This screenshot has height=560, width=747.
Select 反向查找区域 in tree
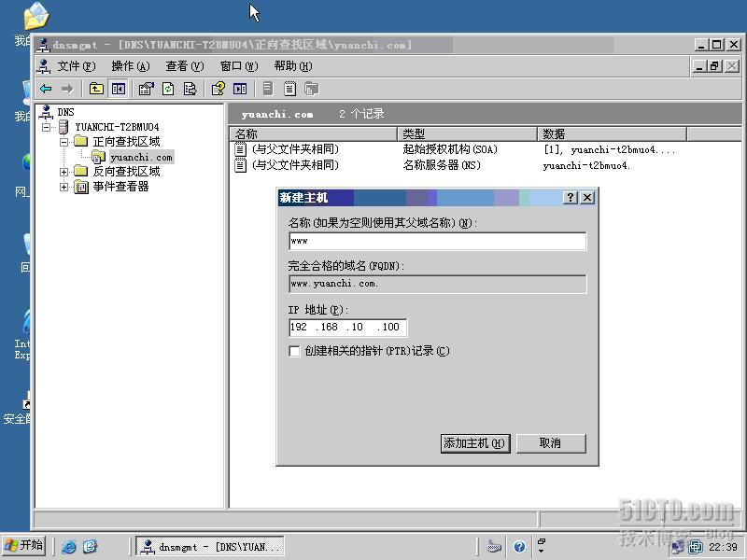(x=126, y=172)
